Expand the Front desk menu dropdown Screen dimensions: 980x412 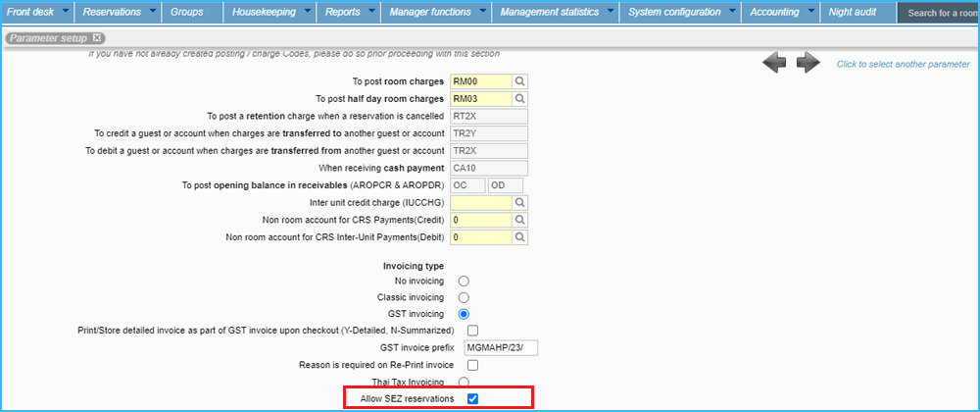pyautogui.click(x=65, y=12)
